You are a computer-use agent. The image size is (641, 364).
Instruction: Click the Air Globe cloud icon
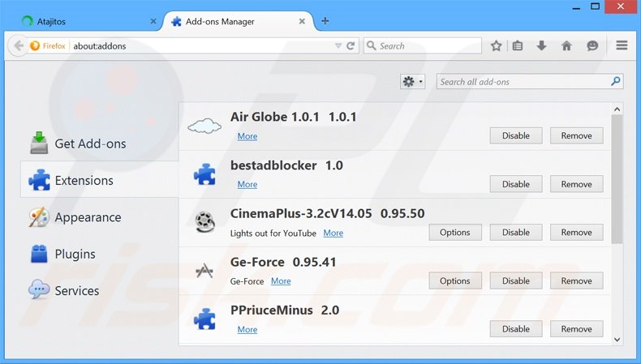pyautogui.click(x=204, y=126)
